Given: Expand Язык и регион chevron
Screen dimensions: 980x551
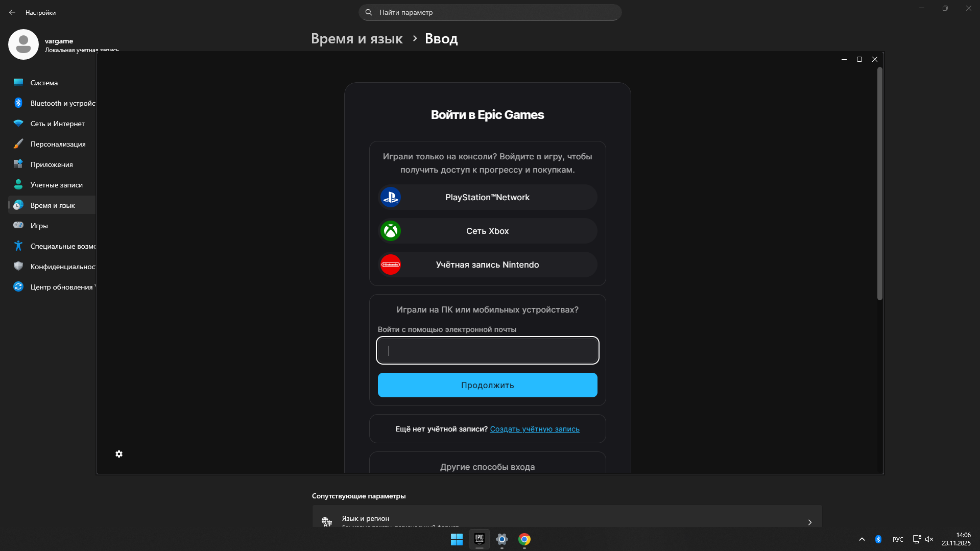Looking at the screenshot, I should pyautogui.click(x=809, y=522).
